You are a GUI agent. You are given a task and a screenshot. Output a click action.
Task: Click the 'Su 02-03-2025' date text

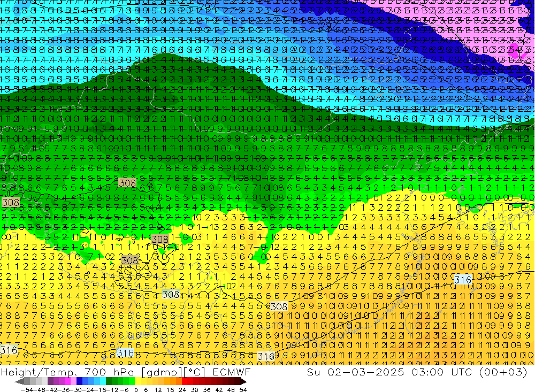pos(355,372)
